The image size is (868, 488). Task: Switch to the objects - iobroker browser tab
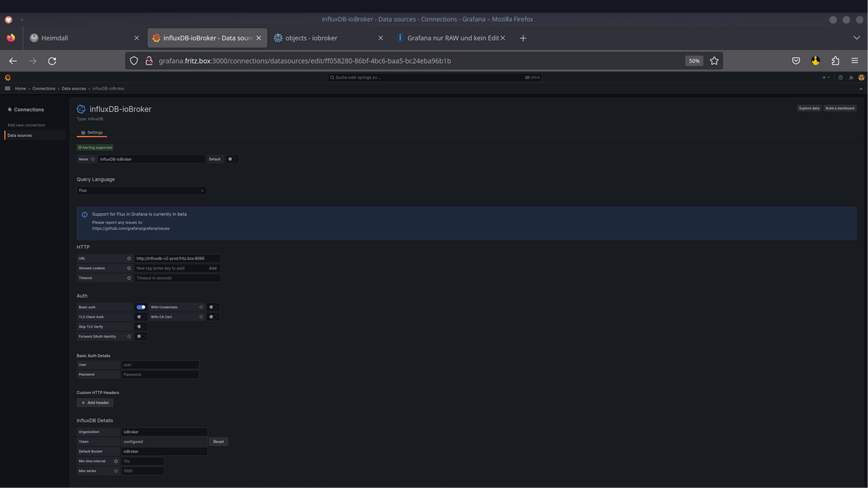coord(328,38)
